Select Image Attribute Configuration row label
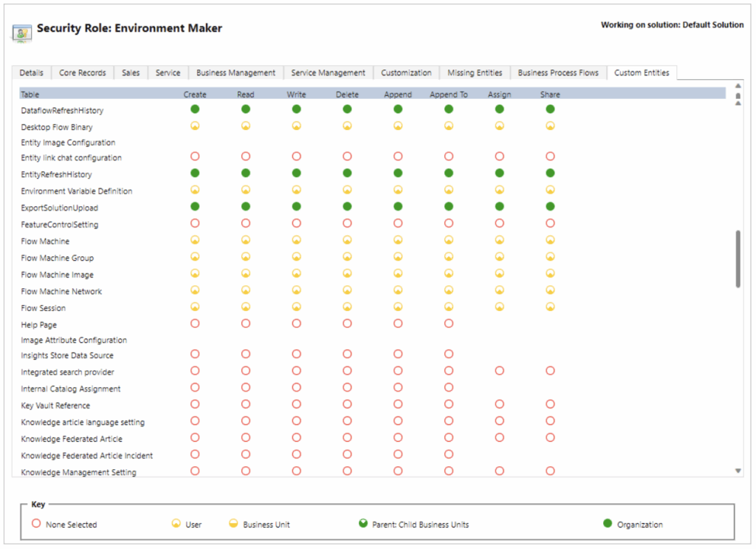The image size is (756, 549). (x=74, y=340)
